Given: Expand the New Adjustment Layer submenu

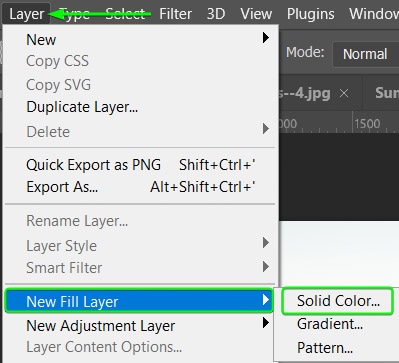Looking at the screenshot, I should point(140,325).
